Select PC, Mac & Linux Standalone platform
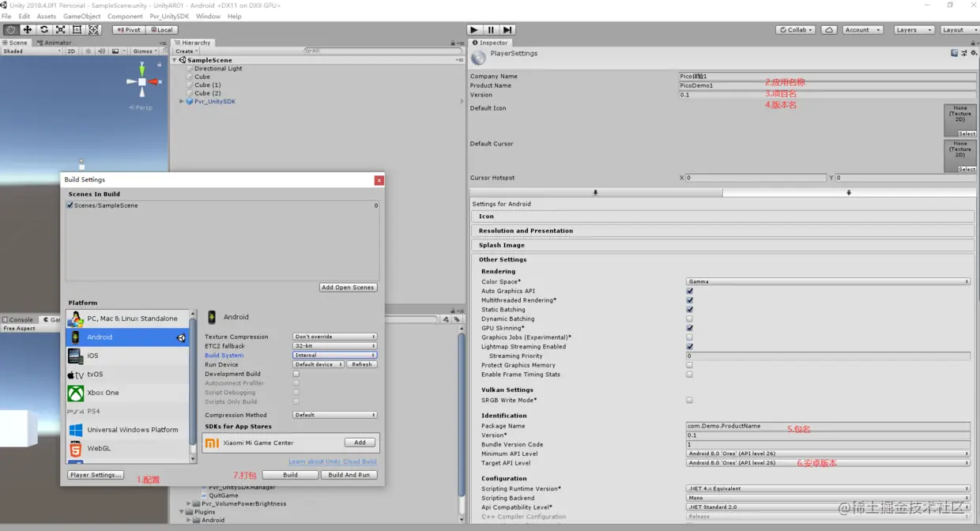 pyautogui.click(x=127, y=318)
